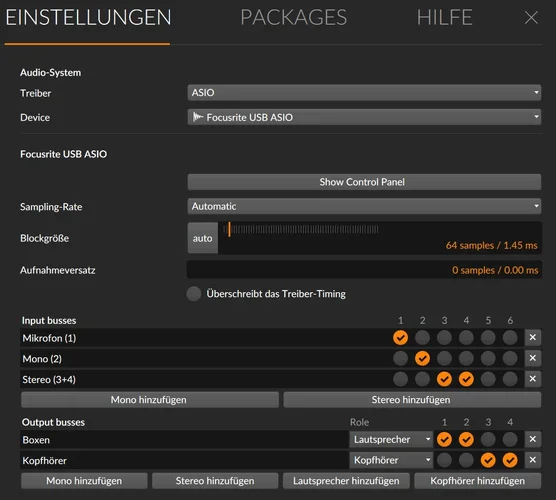
Task: Enable channel 5 for Mono (2)
Action: tap(488, 358)
